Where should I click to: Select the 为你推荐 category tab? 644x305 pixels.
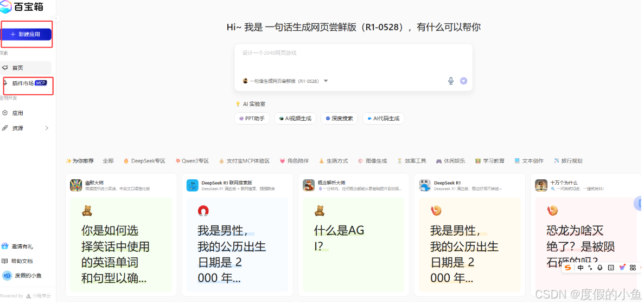click(x=80, y=161)
